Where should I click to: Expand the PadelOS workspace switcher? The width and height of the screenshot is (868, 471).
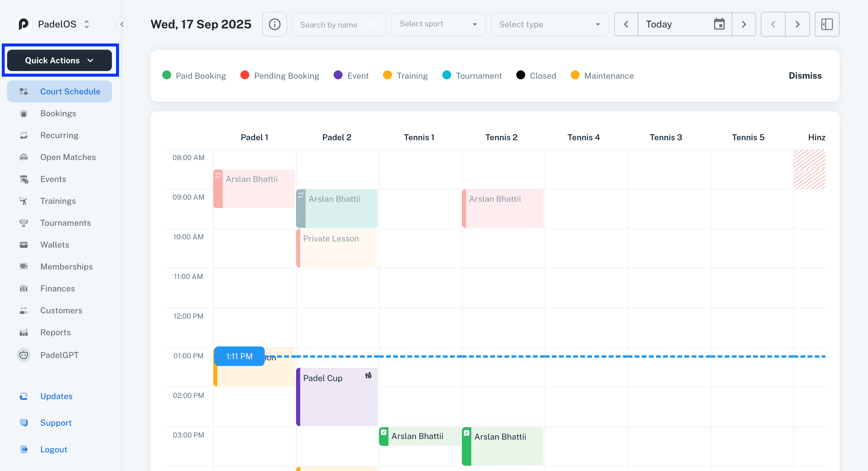(87, 24)
